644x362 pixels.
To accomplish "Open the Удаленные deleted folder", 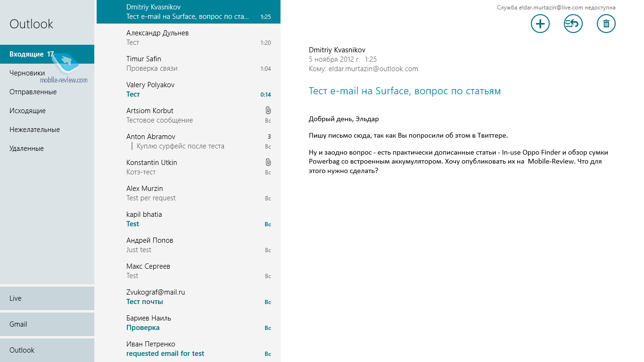I will [x=26, y=148].
